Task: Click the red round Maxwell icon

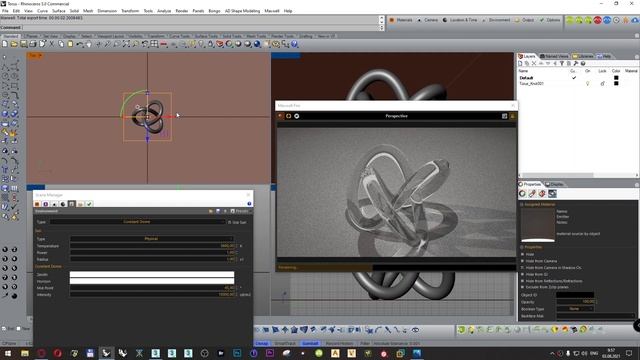Action: click(x=598, y=20)
